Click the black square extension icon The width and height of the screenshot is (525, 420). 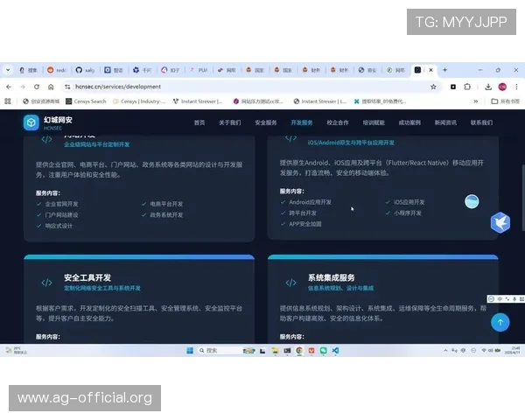453,87
